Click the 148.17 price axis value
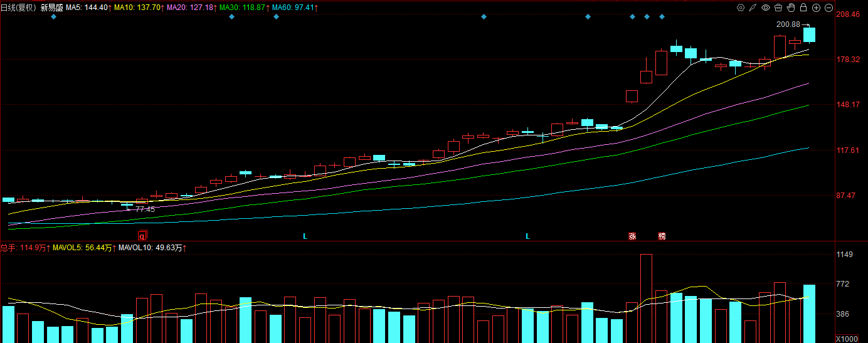Screen dimensions: 868x343 click(x=848, y=105)
